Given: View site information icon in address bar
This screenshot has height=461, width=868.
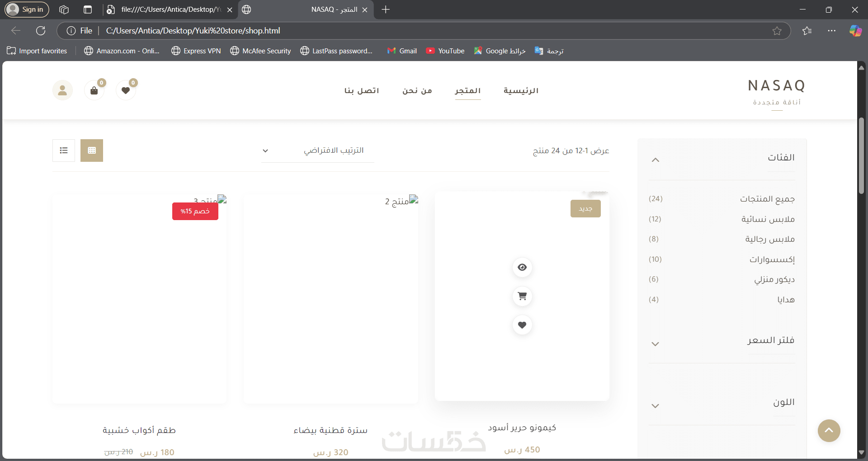Looking at the screenshot, I should [x=71, y=31].
